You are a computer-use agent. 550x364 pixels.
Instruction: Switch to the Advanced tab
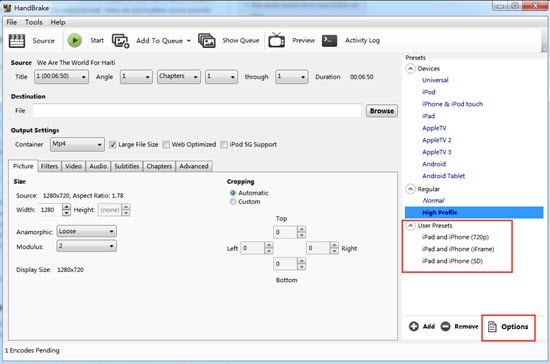pyautogui.click(x=194, y=166)
